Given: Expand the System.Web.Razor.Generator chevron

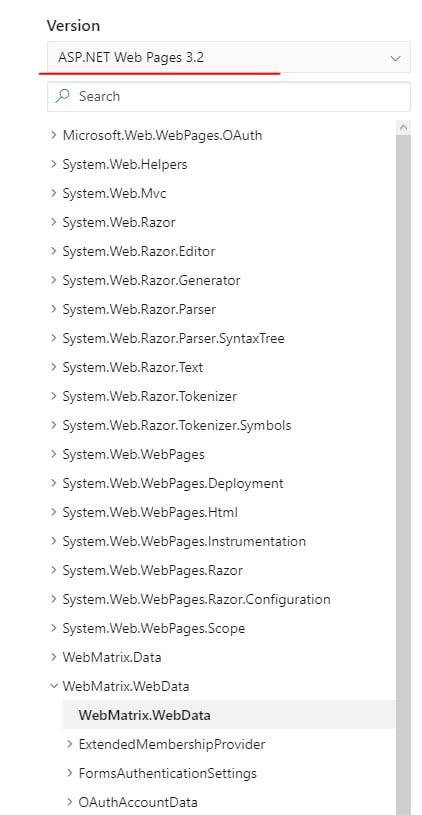Looking at the screenshot, I should click(54, 280).
